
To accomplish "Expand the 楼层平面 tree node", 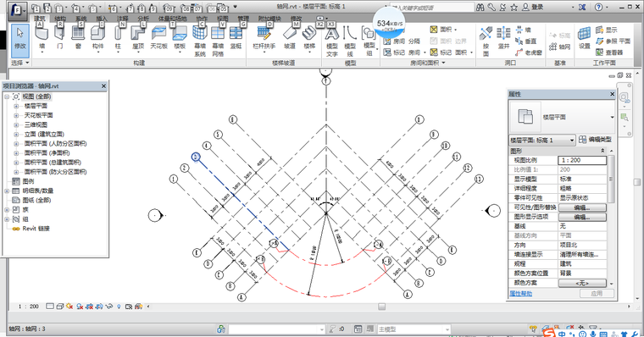I will (x=16, y=106).
